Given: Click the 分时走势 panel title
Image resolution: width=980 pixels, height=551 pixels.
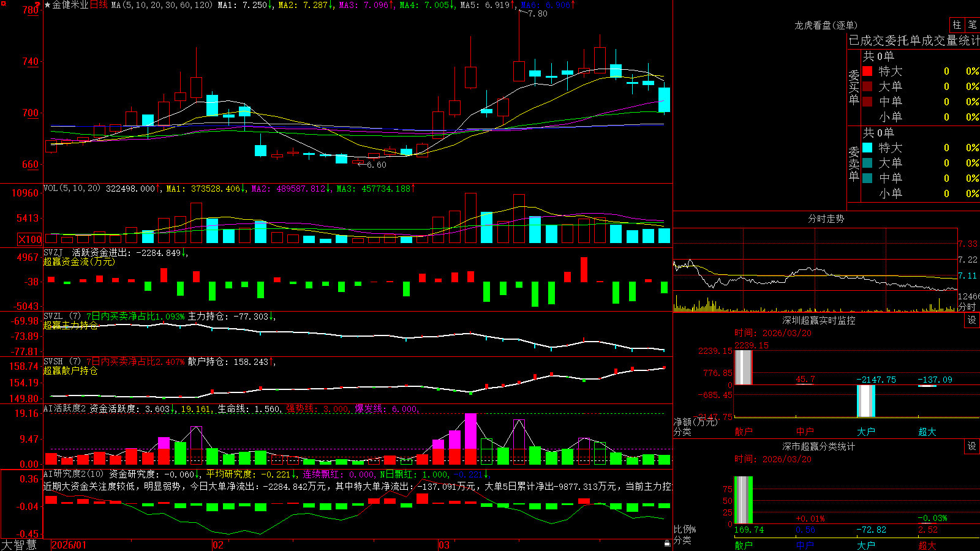Looking at the screenshot, I should (x=826, y=219).
